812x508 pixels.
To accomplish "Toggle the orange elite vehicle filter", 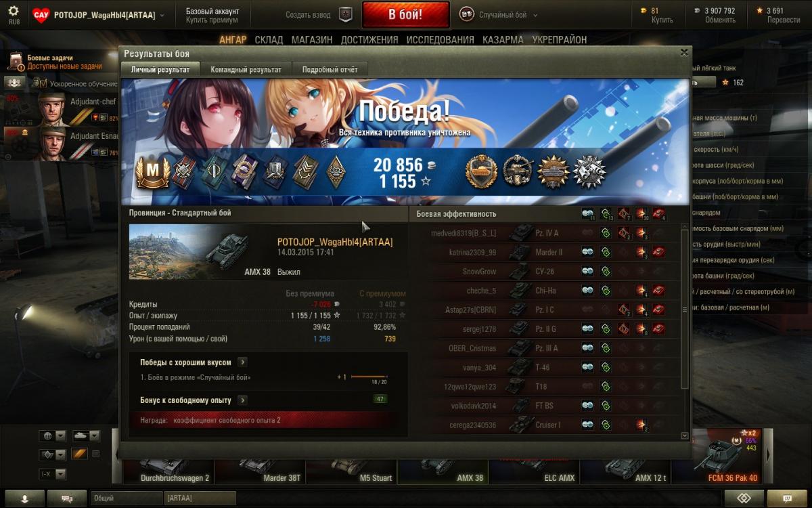I will (79, 454).
